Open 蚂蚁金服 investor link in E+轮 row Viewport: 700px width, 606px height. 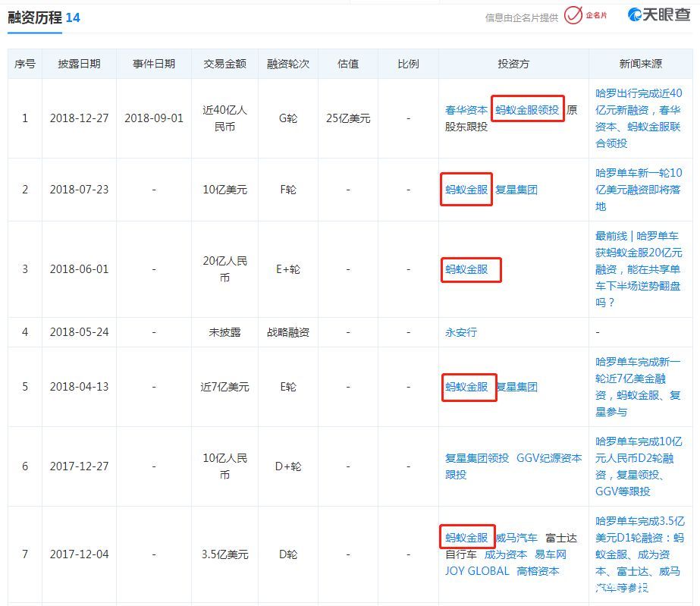pyautogui.click(x=466, y=269)
